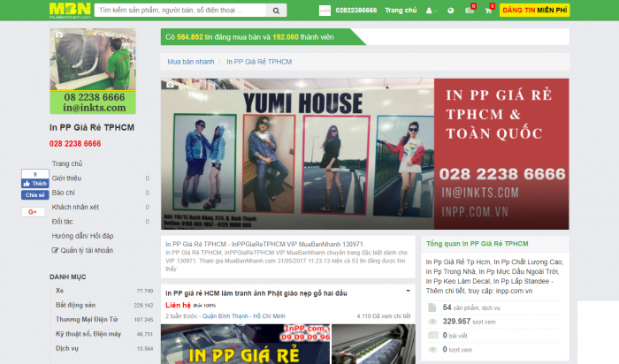The image size is (619, 364).
Task: Select the Kỹ thuật số, Điện máy category
Action: pos(88,334)
